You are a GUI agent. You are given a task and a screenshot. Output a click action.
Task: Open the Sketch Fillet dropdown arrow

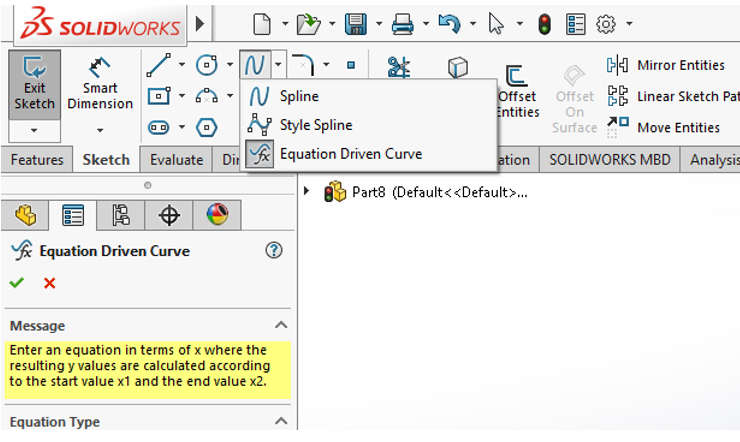point(326,65)
